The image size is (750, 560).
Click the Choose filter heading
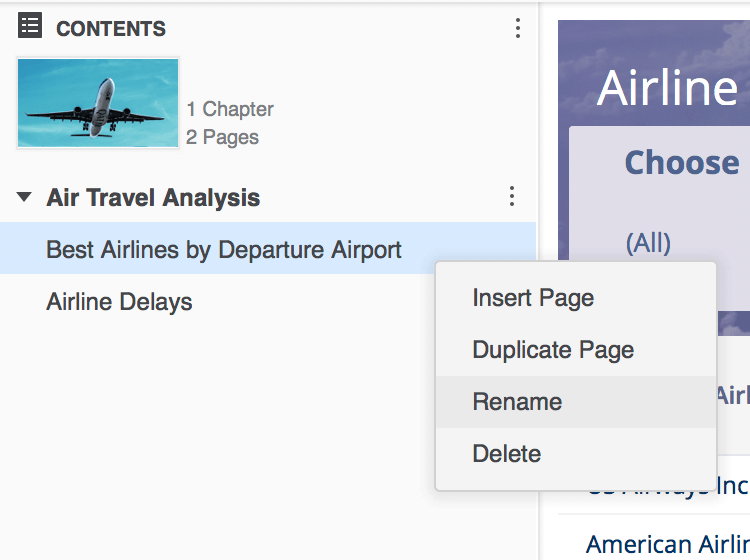point(681,162)
